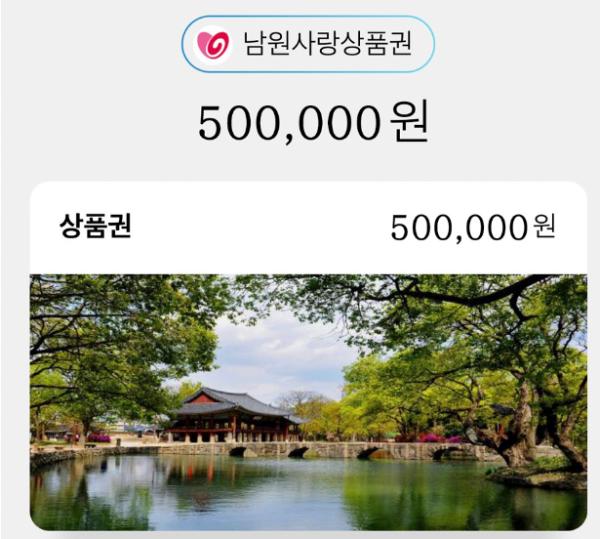Select the card's 500,000원 amount
Viewport: 600px width, 539px height.
473,227
